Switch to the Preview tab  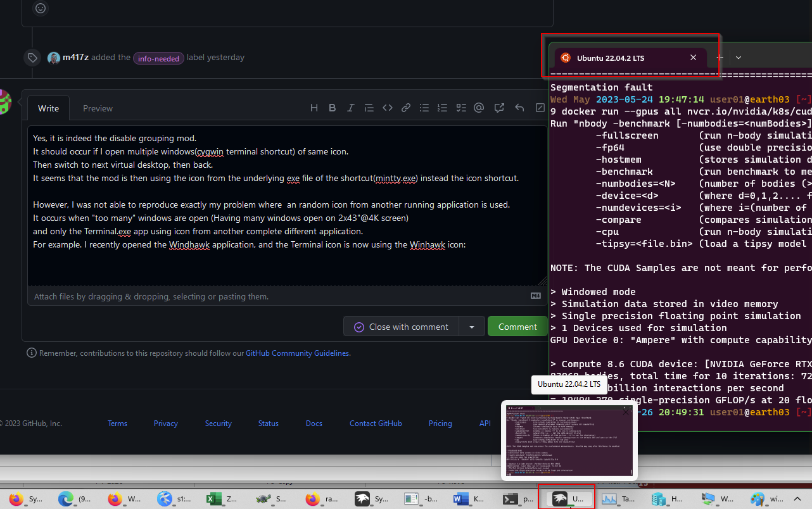(98, 108)
